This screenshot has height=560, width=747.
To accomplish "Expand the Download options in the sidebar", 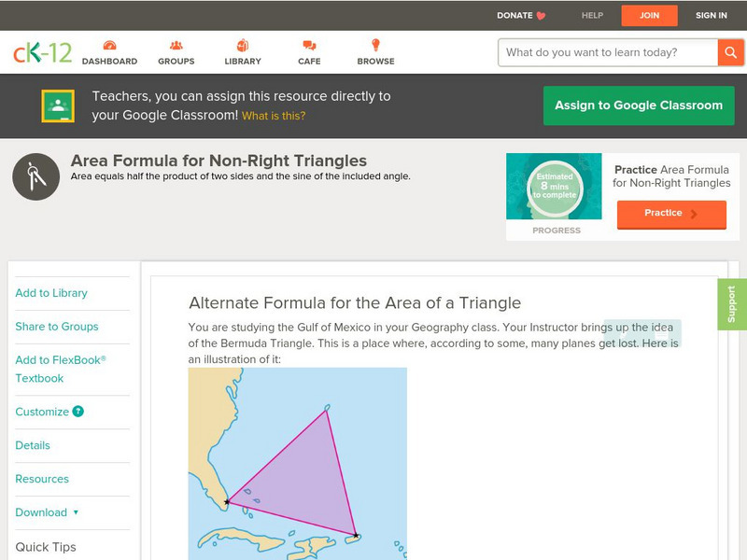I will tap(47, 512).
